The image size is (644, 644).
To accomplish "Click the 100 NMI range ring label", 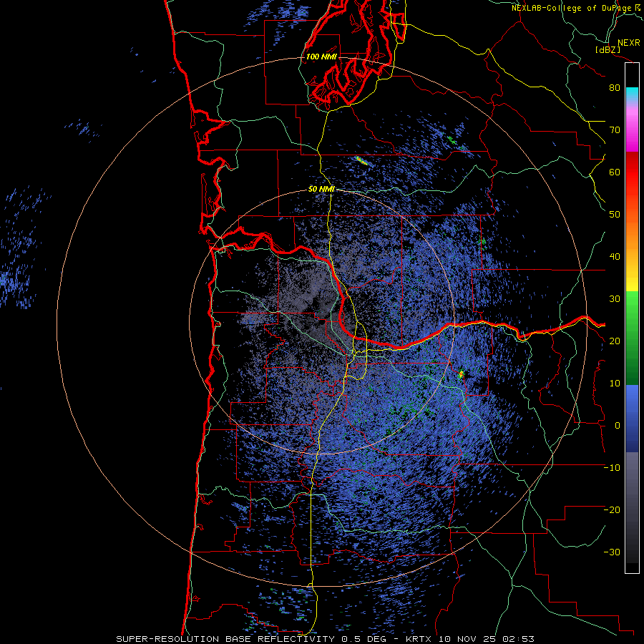I will tap(321, 57).
